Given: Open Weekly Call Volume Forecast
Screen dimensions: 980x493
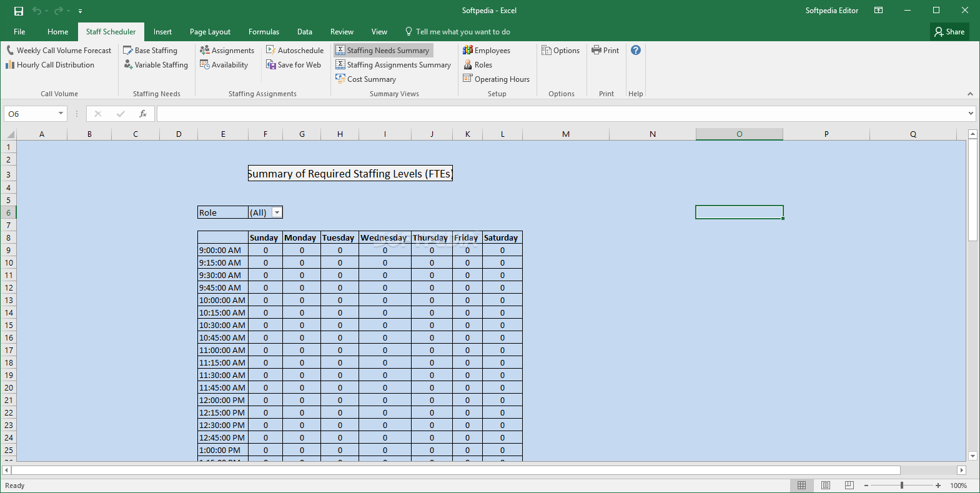Looking at the screenshot, I should coord(59,51).
